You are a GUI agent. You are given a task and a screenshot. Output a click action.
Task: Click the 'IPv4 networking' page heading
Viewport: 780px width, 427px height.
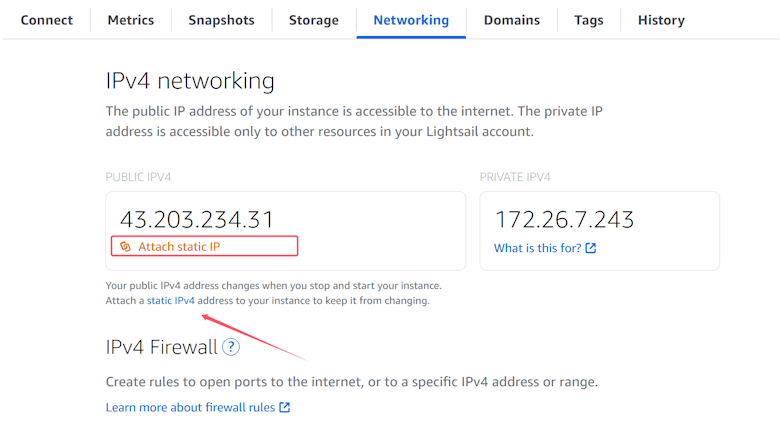click(190, 81)
